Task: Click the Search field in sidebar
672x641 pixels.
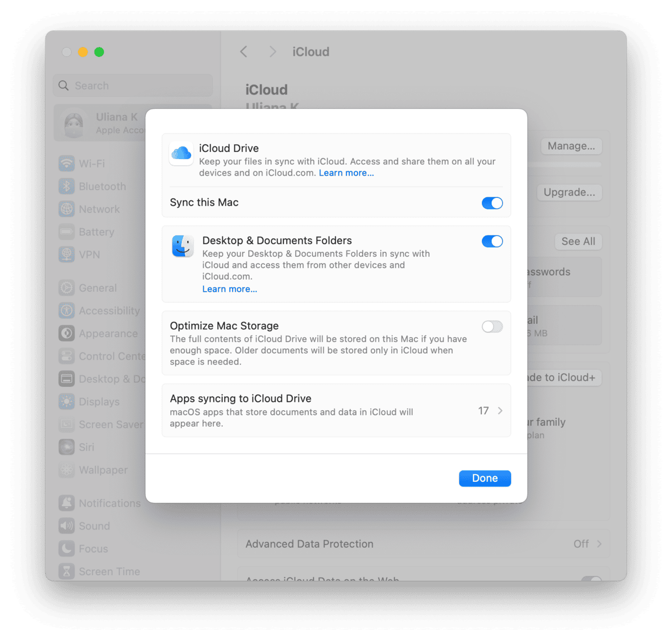Action: tap(133, 86)
